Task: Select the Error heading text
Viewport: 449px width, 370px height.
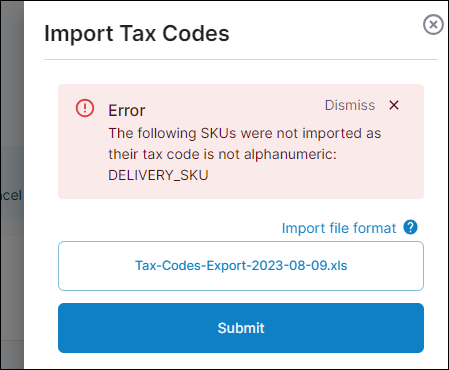Action: [127, 110]
